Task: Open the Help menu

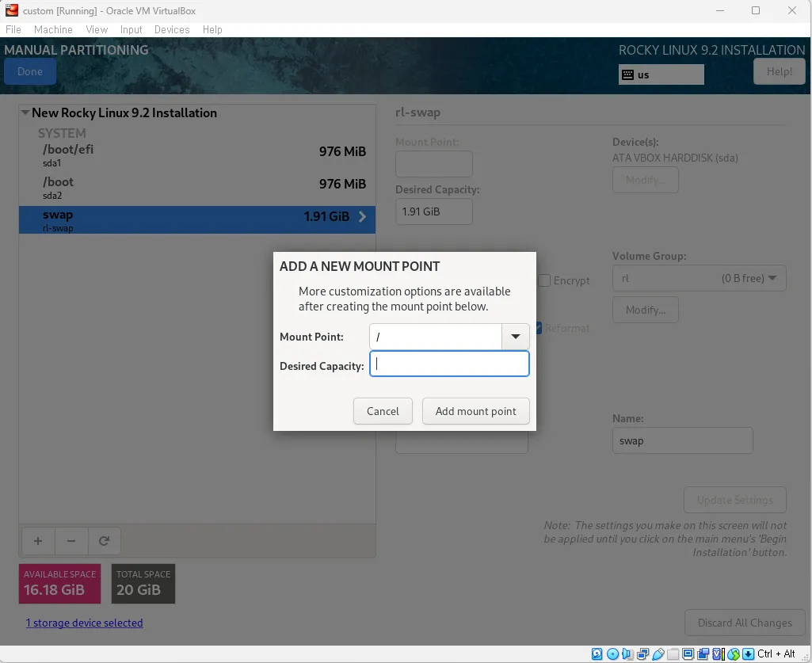Action: click(x=212, y=29)
